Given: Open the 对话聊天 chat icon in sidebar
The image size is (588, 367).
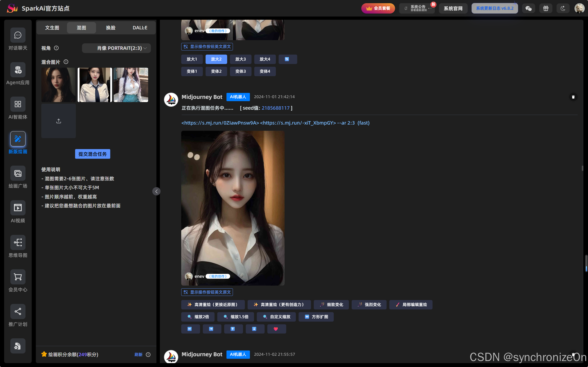Looking at the screenshot, I should [18, 35].
